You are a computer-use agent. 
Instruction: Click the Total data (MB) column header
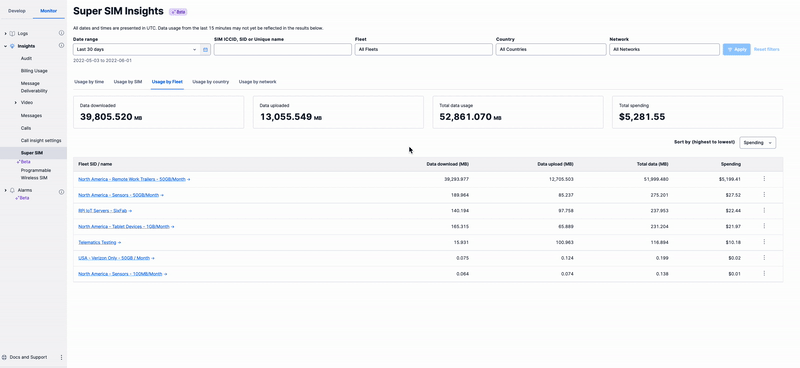pos(652,164)
